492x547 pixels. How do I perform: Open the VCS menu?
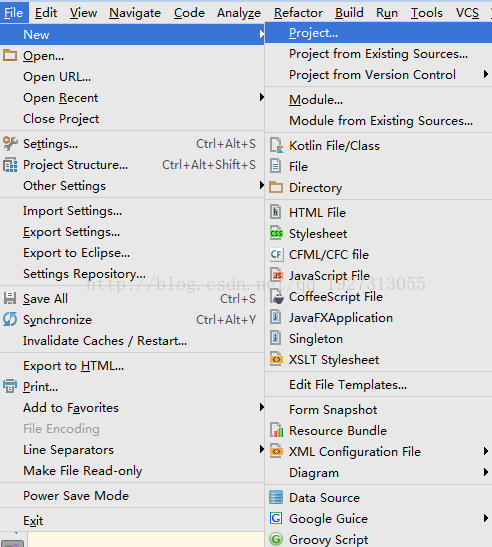pyautogui.click(x=467, y=13)
